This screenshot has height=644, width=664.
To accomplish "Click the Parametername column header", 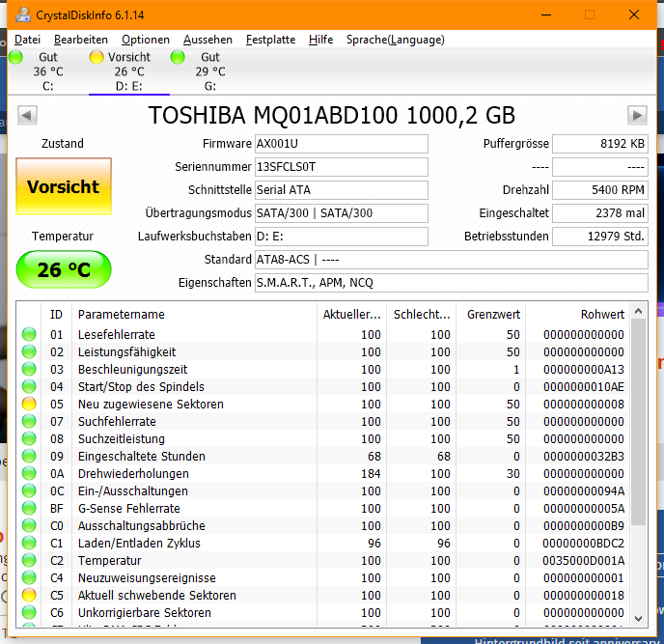I will point(194,315).
